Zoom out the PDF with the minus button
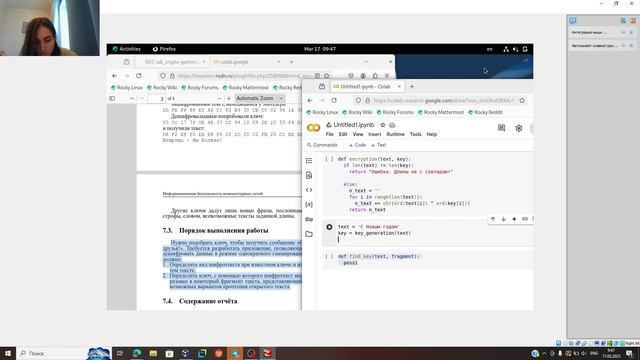 pos(219,98)
